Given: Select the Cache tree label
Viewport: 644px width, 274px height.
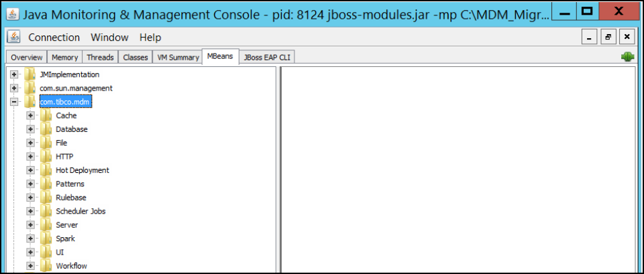Looking at the screenshot, I should [66, 116].
